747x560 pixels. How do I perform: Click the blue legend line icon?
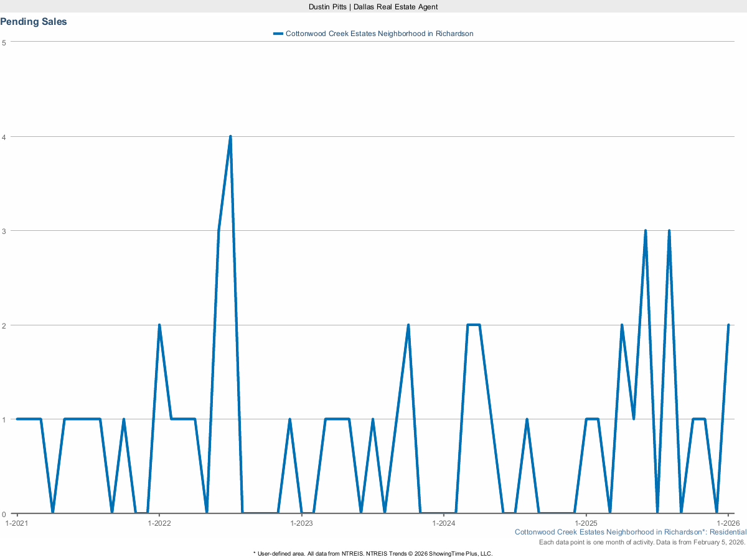(x=278, y=34)
